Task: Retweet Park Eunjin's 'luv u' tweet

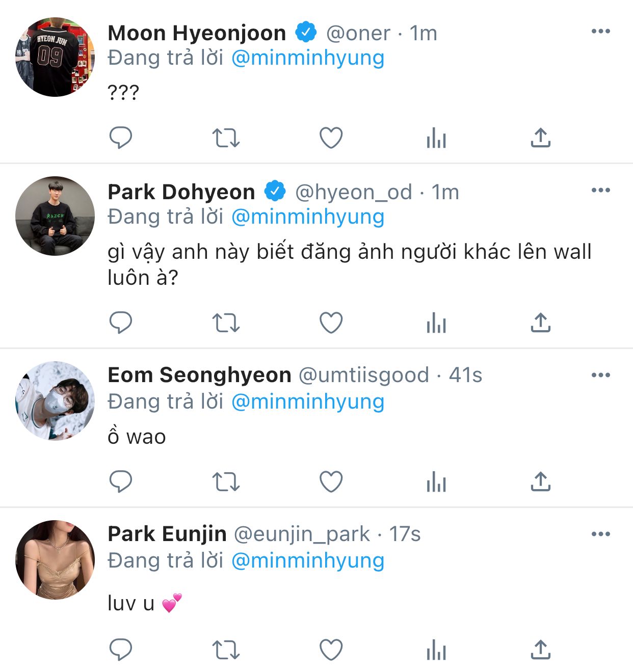Action: tap(226, 650)
